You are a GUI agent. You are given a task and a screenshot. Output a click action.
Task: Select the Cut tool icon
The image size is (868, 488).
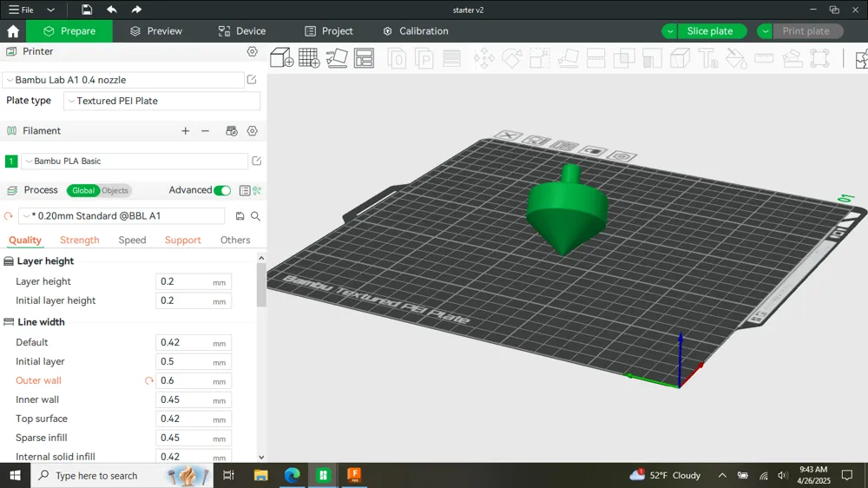595,58
